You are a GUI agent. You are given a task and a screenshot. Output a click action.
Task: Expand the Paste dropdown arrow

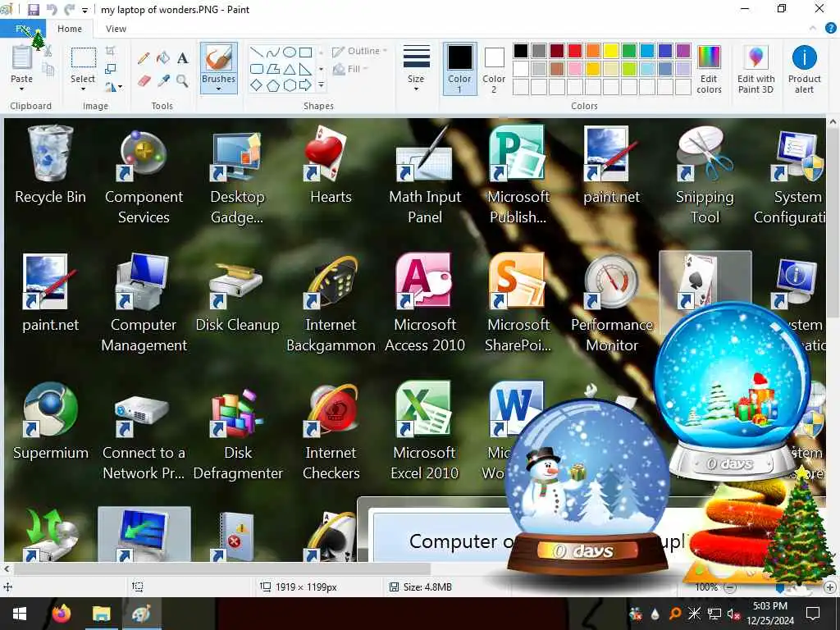[x=22, y=89]
